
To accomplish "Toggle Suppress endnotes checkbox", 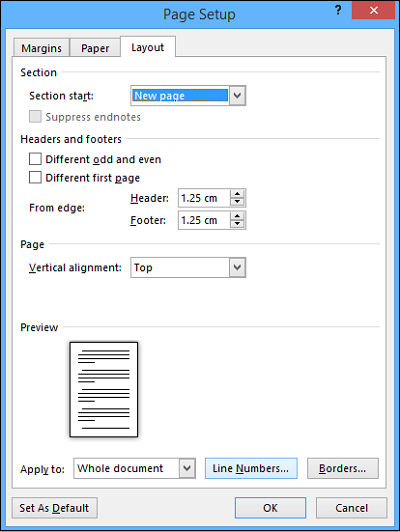I will pyautogui.click(x=35, y=116).
